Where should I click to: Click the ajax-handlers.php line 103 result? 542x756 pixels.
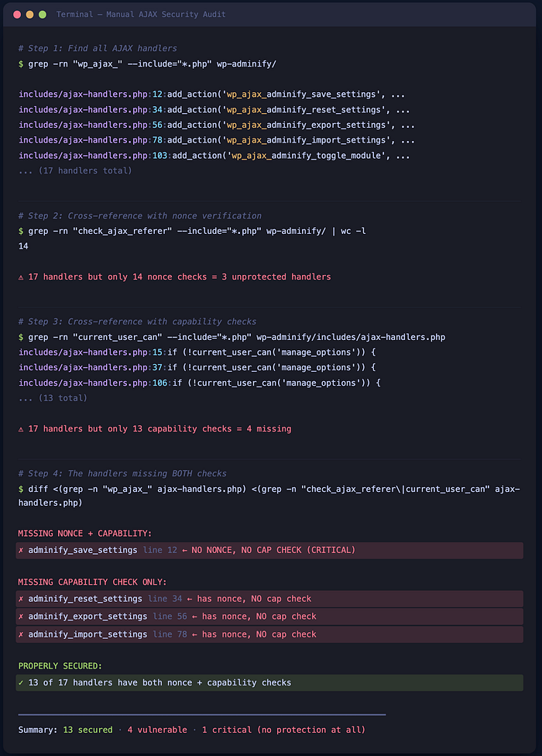coord(214,156)
